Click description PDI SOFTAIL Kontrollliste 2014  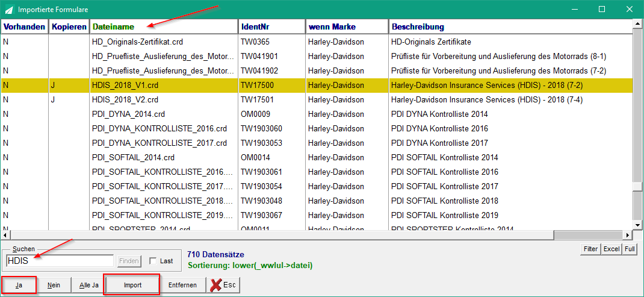pos(445,157)
